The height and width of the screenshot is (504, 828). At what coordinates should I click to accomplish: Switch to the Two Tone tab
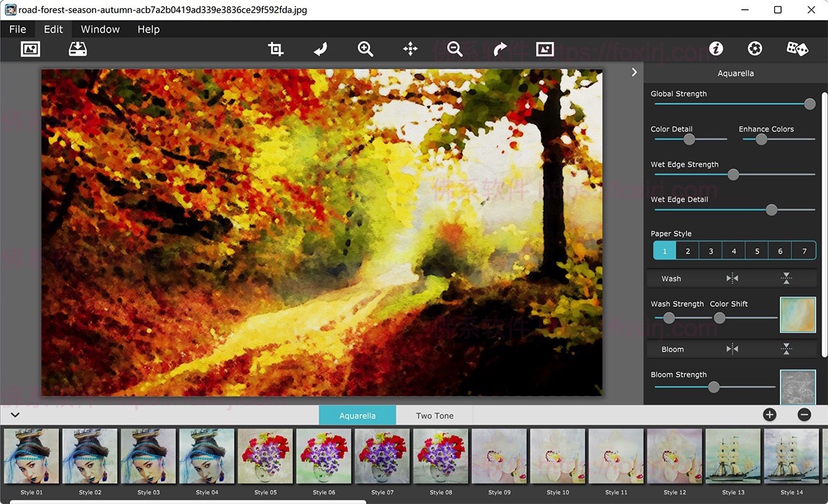pyautogui.click(x=434, y=415)
